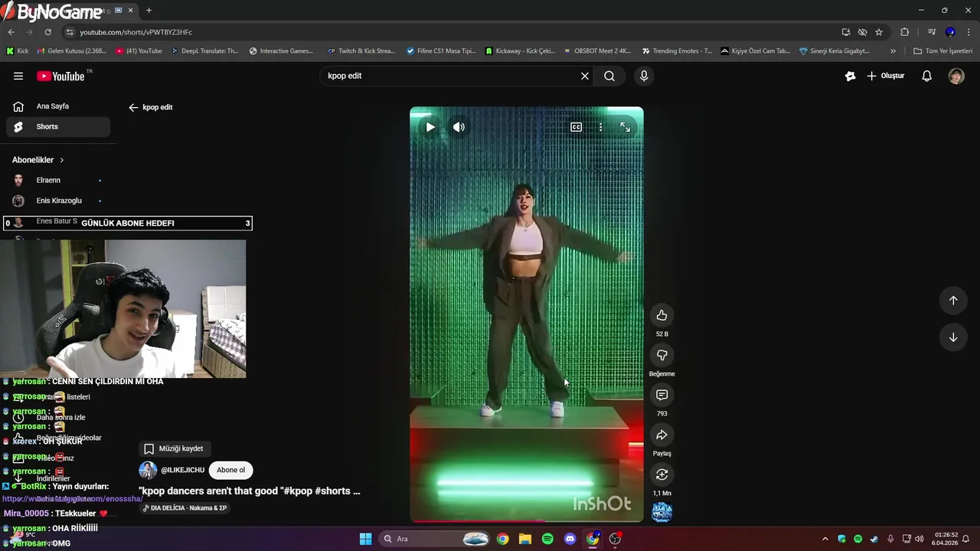
Task: Open Discord from the taskbar
Action: 570,539
